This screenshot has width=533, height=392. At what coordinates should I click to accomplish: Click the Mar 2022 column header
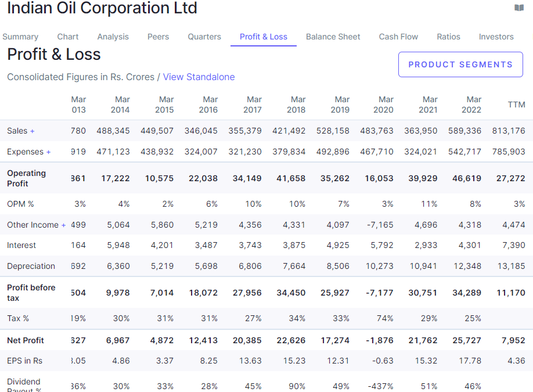471,105
